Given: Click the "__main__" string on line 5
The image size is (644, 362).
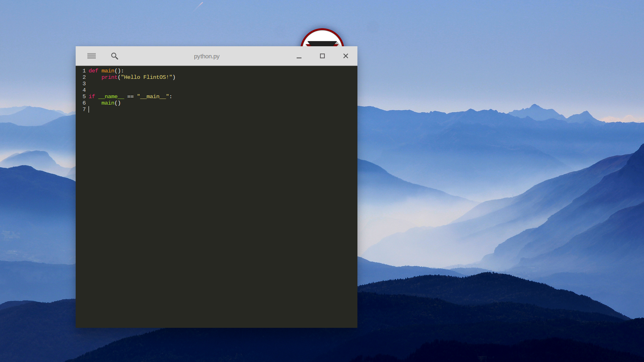Looking at the screenshot, I should coord(153,97).
